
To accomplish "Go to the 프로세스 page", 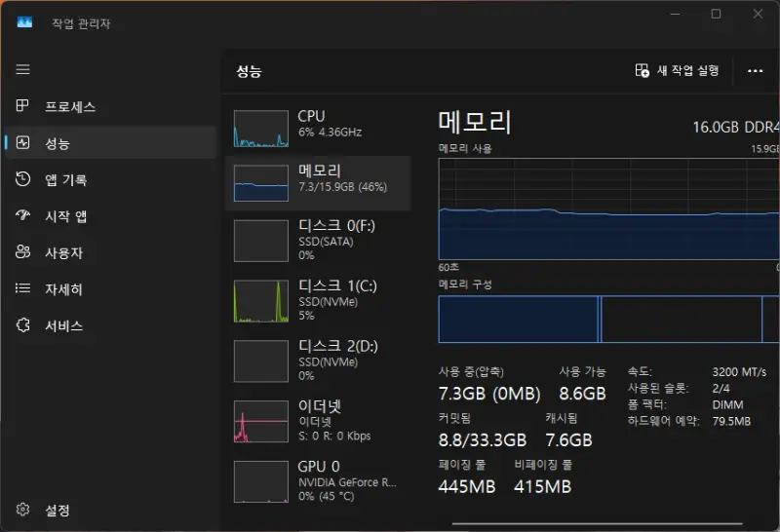I will point(70,107).
